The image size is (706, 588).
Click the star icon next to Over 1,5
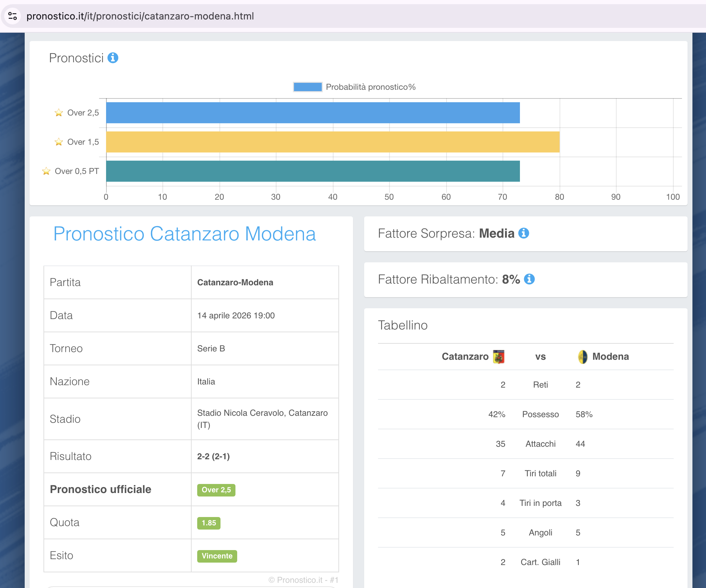pos(59,142)
